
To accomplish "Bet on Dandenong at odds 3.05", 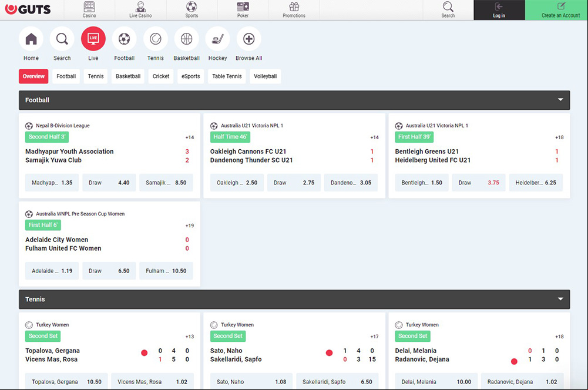I will 351,183.
